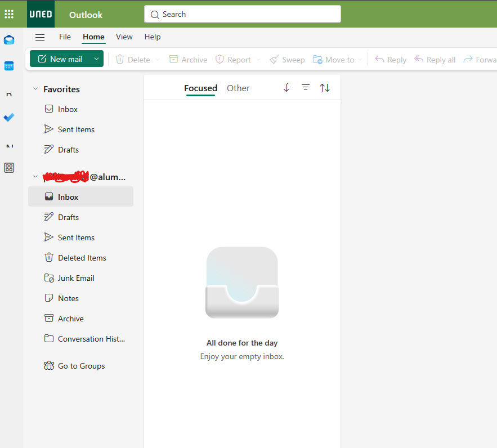Viewport: 497px width, 448px height.
Task: Open Sent Items under Favorites
Action: 81,129
